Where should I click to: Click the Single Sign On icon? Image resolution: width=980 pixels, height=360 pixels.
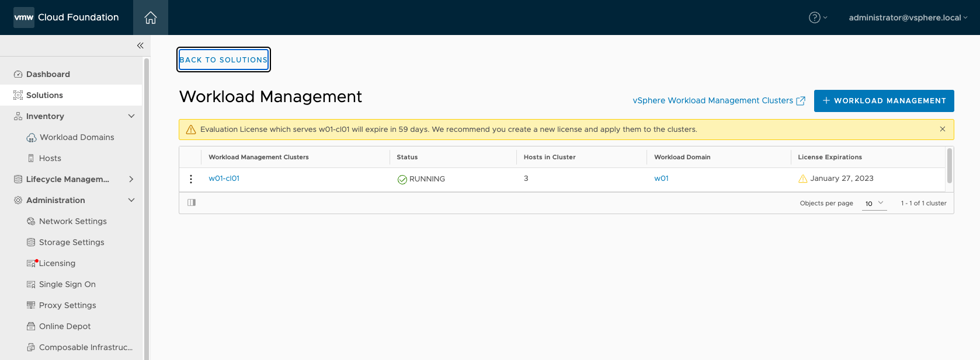tap(31, 284)
